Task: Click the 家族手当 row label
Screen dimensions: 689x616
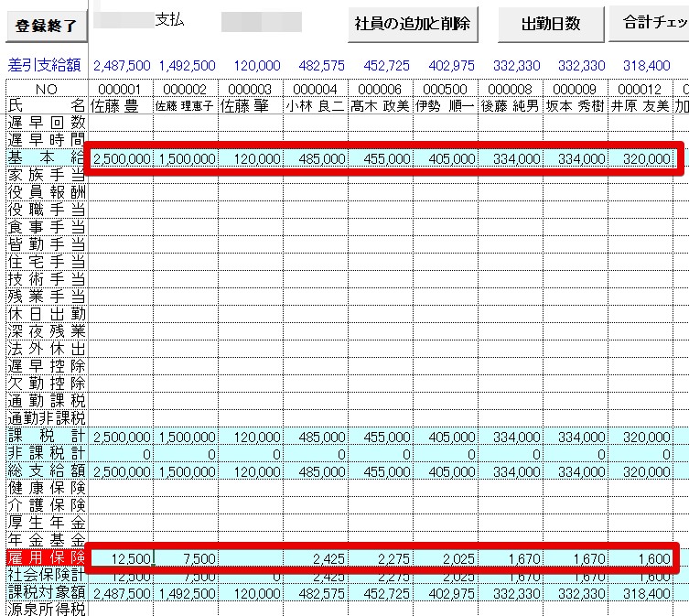Action: point(47,175)
